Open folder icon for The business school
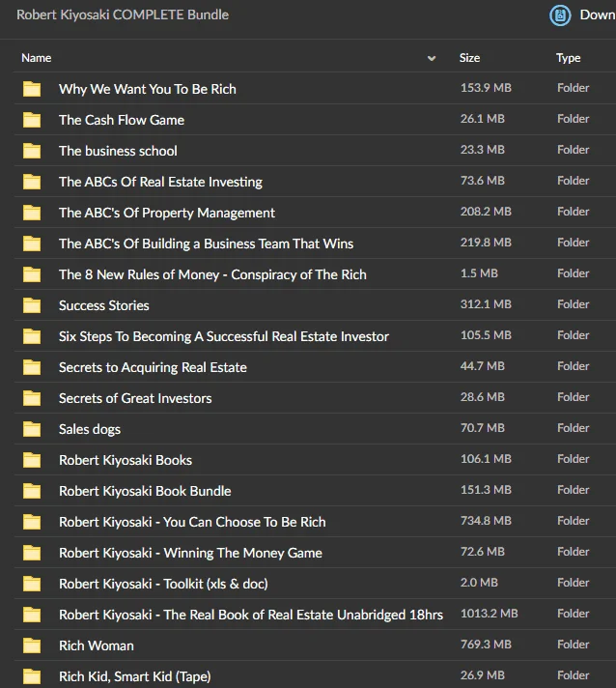Viewport: 616px width, 688px height. (x=32, y=151)
